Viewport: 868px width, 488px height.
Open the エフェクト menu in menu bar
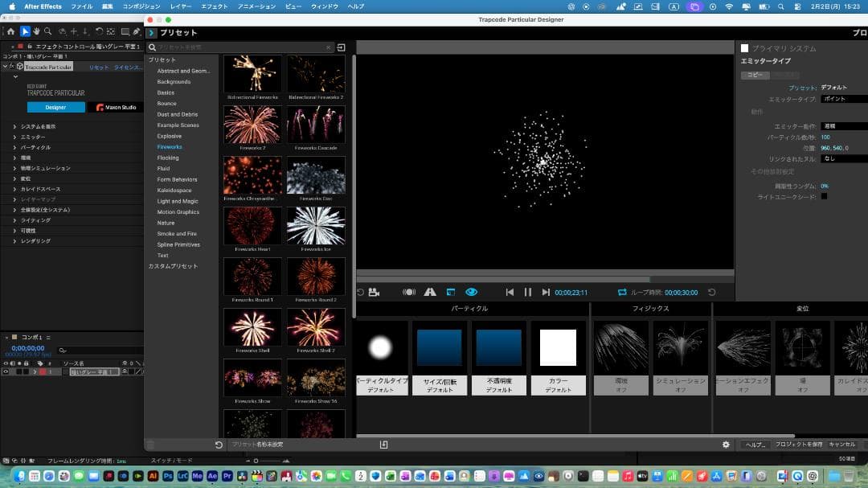[x=214, y=6]
